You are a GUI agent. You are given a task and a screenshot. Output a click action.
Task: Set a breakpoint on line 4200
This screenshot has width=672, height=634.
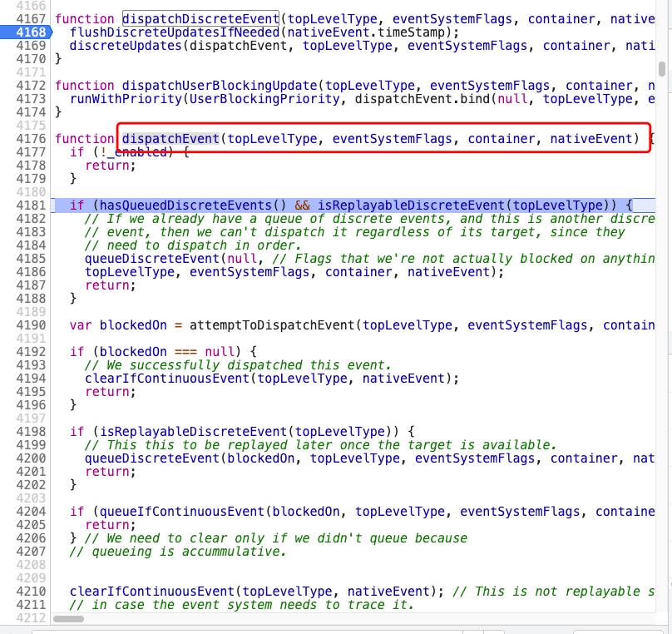(x=31, y=458)
